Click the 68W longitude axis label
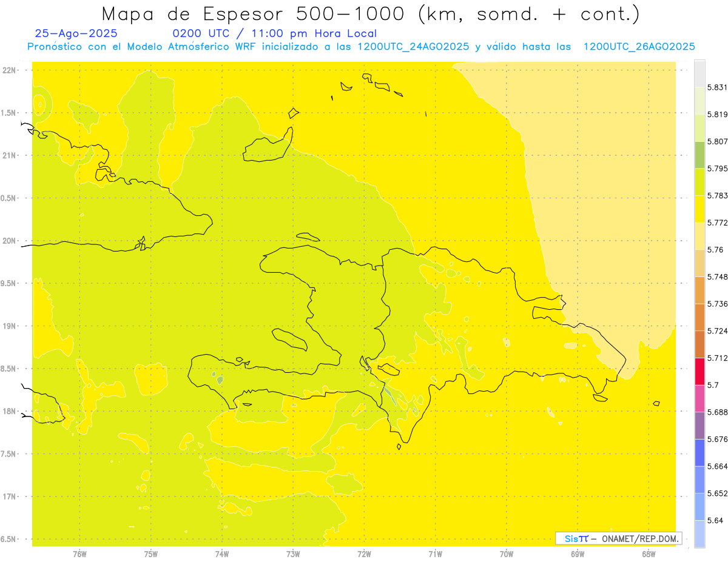The image size is (728, 562). point(649,554)
